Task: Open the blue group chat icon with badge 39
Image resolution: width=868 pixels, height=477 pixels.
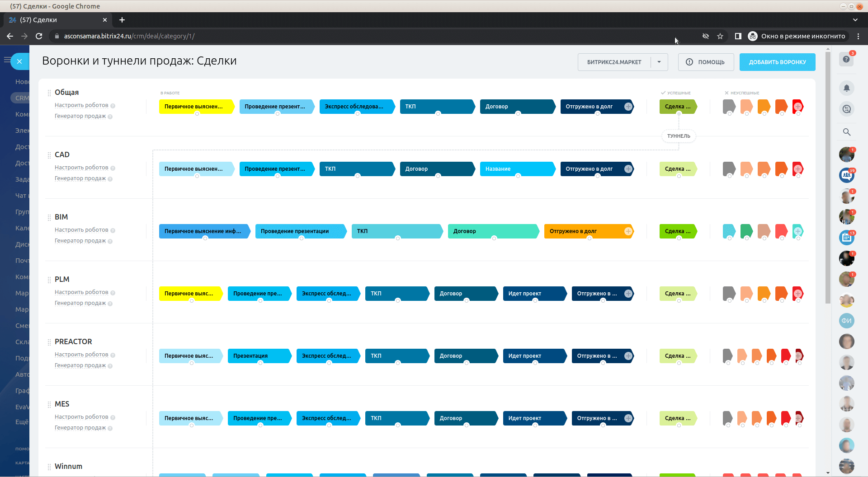Action: click(x=847, y=175)
